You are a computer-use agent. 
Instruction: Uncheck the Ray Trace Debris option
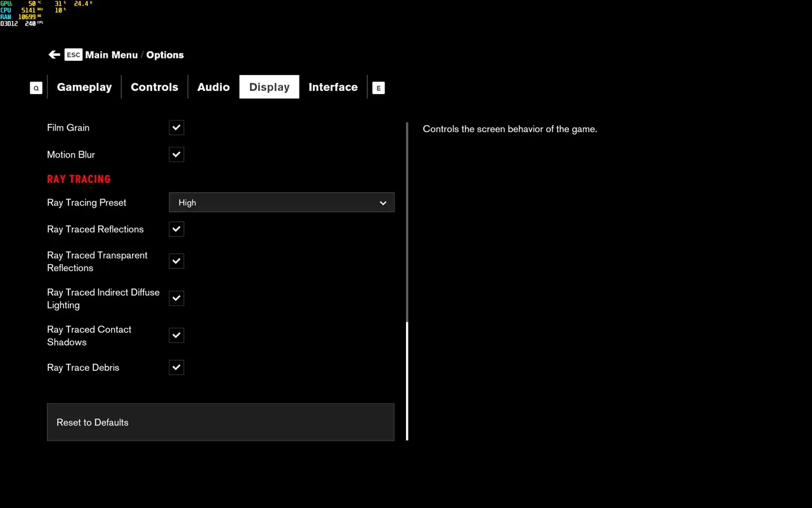coord(176,367)
